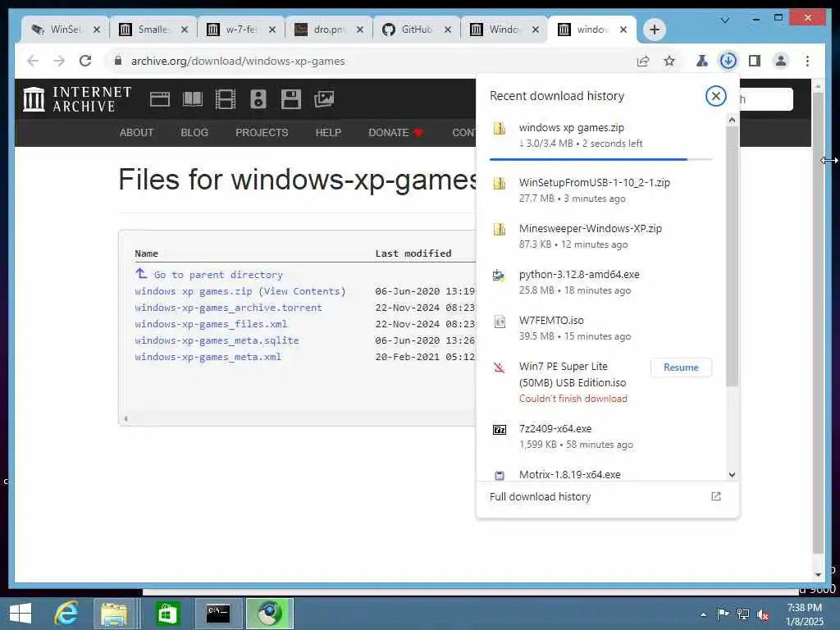Viewport: 840px width, 630px height.
Task: Open the side panel icon
Action: [755, 61]
